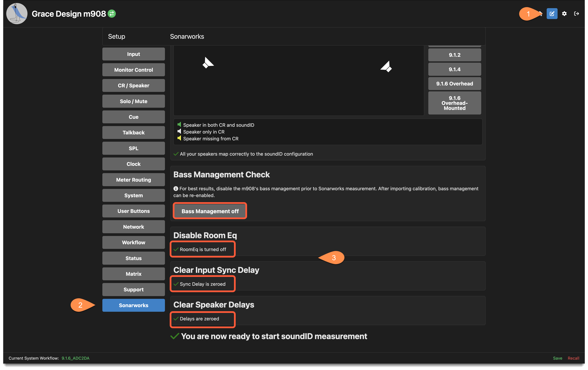Choose the 9.1.2 speaker layout
Image resolution: width=588 pixels, height=370 pixels.
pyautogui.click(x=454, y=55)
